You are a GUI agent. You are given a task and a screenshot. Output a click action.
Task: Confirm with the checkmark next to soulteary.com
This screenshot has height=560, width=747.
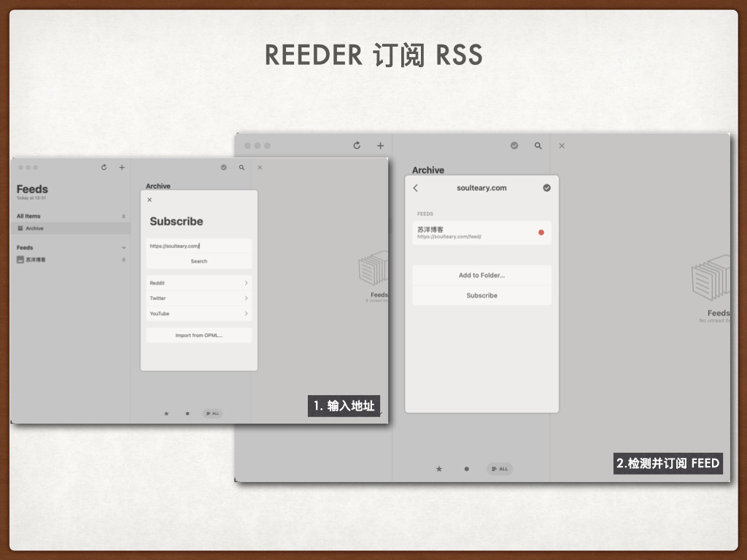pos(546,187)
